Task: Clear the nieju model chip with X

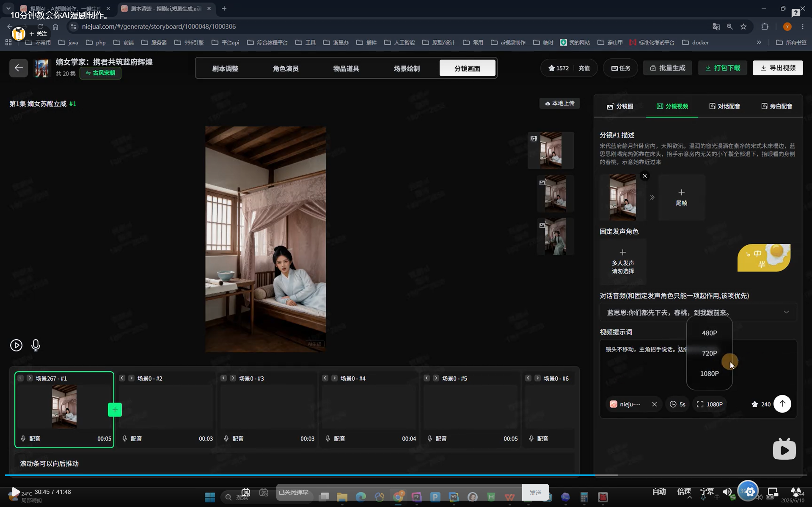Action: (654, 404)
